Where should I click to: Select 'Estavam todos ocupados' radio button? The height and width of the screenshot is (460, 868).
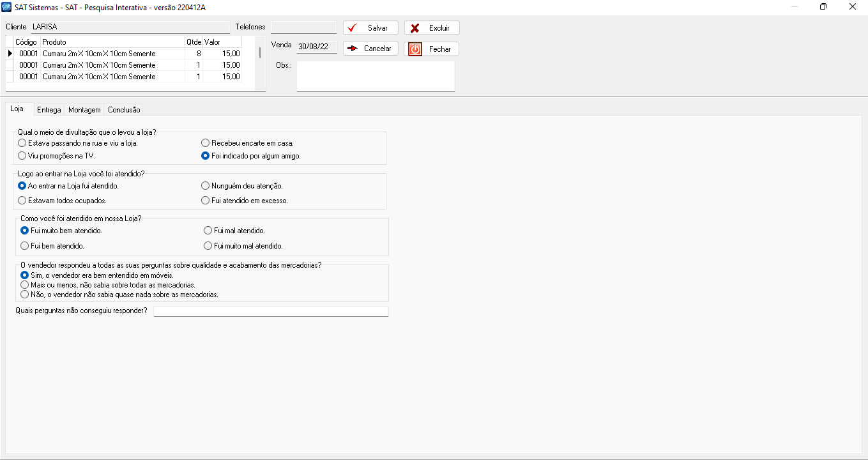(22, 201)
